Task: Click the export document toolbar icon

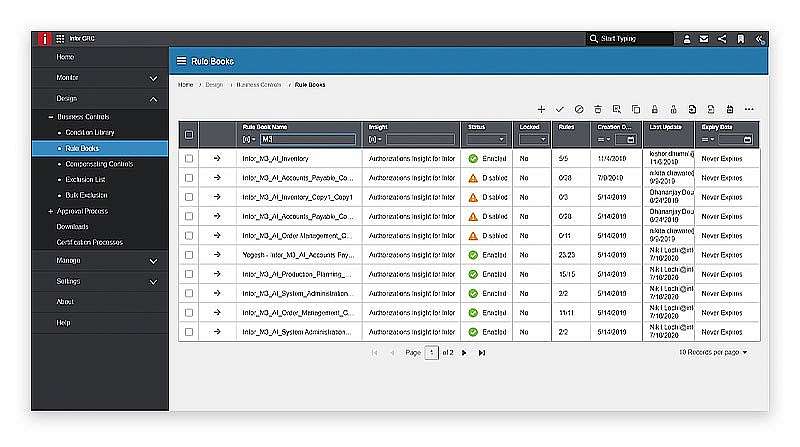Action: pos(711,109)
